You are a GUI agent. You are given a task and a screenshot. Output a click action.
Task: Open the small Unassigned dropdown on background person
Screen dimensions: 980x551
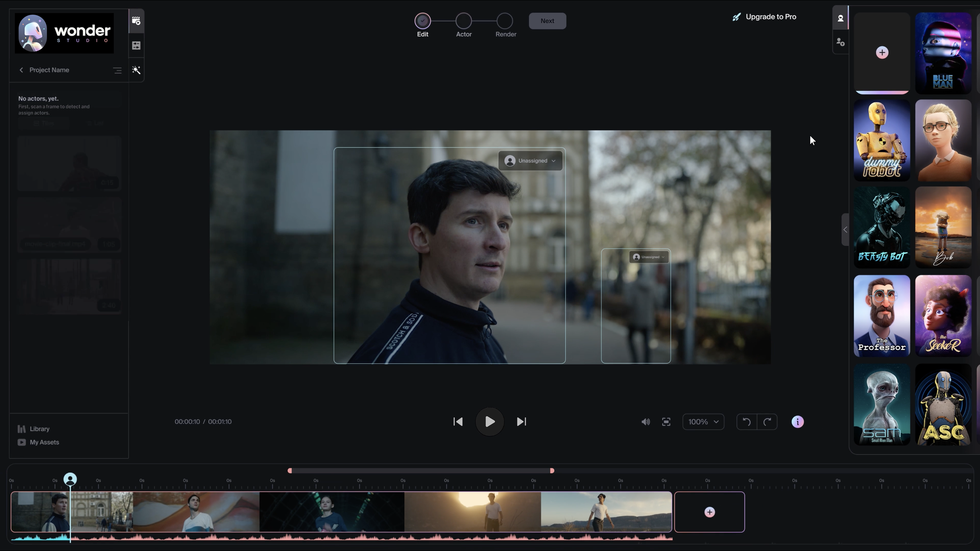[x=650, y=257]
